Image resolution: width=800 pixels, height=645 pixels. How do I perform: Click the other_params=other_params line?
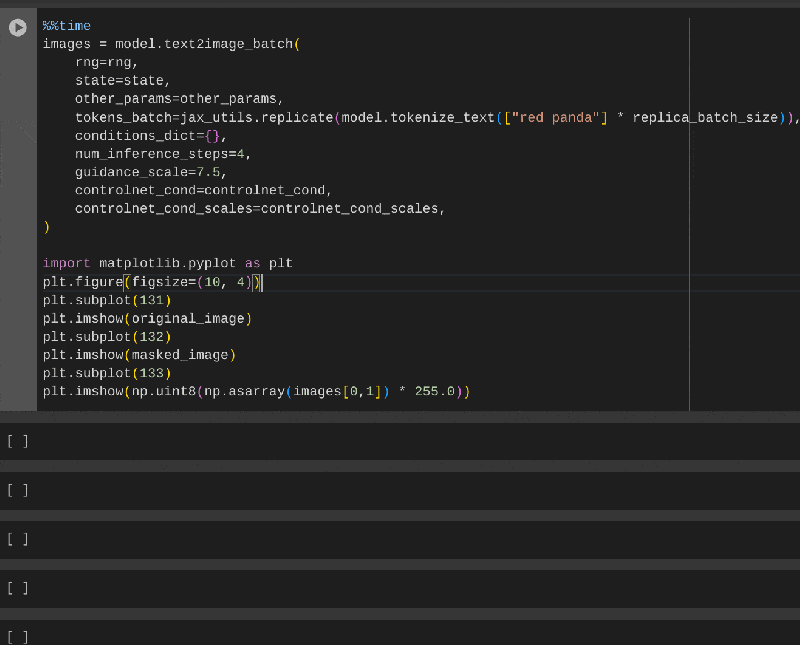click(179, 99)
